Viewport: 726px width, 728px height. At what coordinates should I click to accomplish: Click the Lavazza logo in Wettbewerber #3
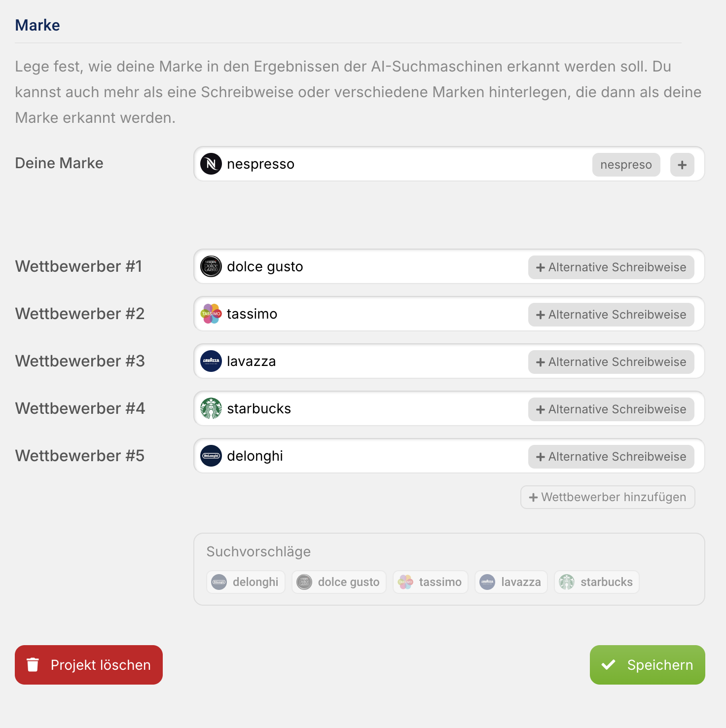[x=211, y=362]
